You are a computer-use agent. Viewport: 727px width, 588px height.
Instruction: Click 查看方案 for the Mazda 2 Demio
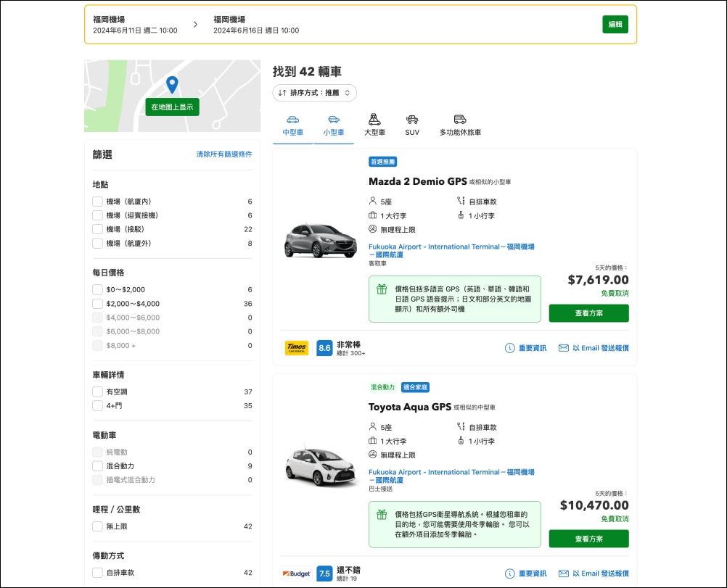589,313
